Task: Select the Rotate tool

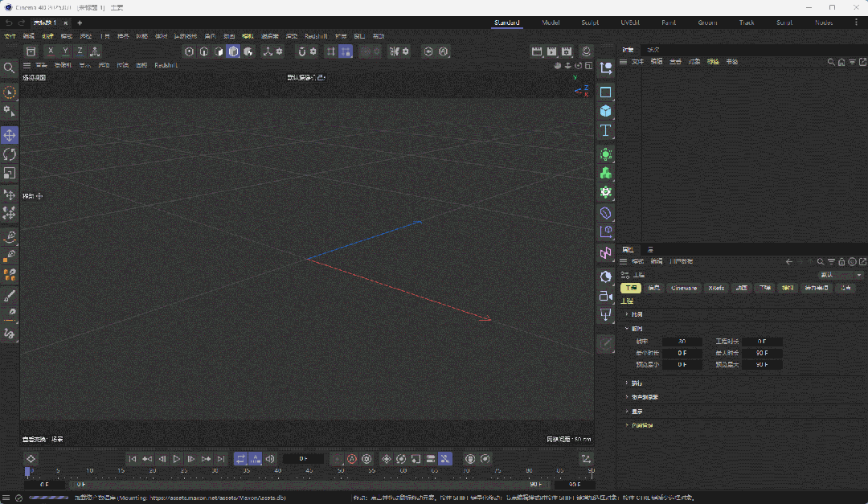Action: (10, 154)
